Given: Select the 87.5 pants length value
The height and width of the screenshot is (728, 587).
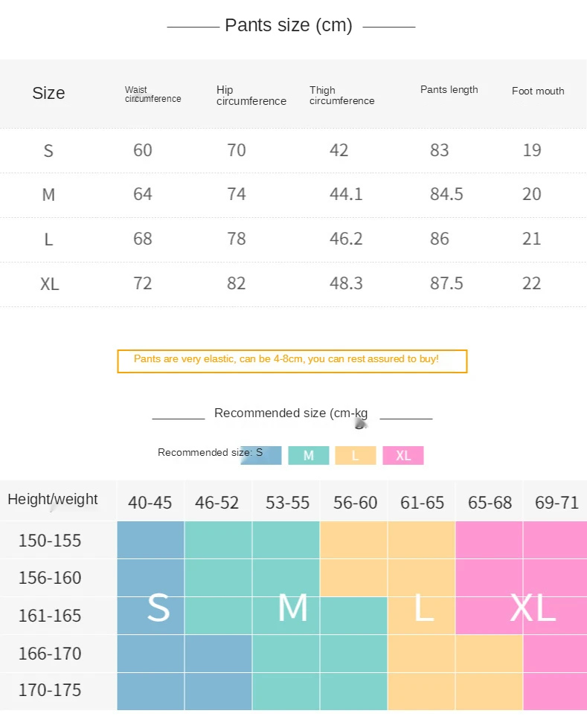Looking at the screenshot, I should point(446,284).
